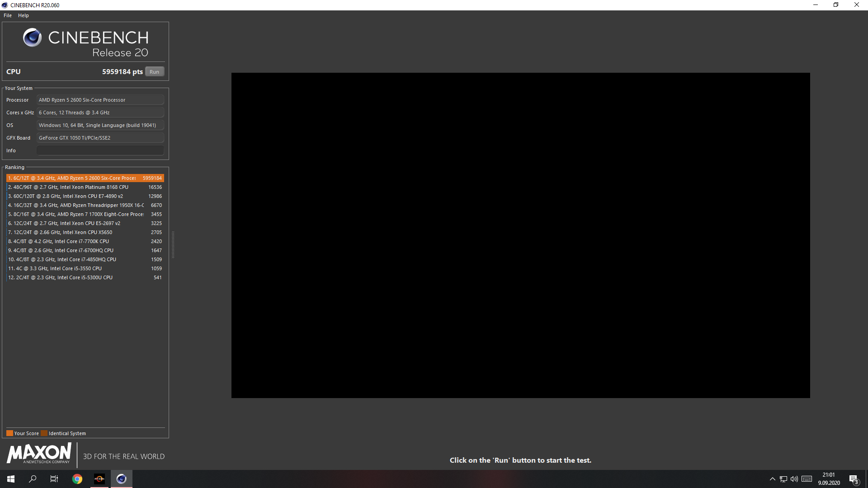Launch Google Chrome from the taskbar
This screenshot has width=868, height=488.
pyautogui.click(x=77, y=479)
